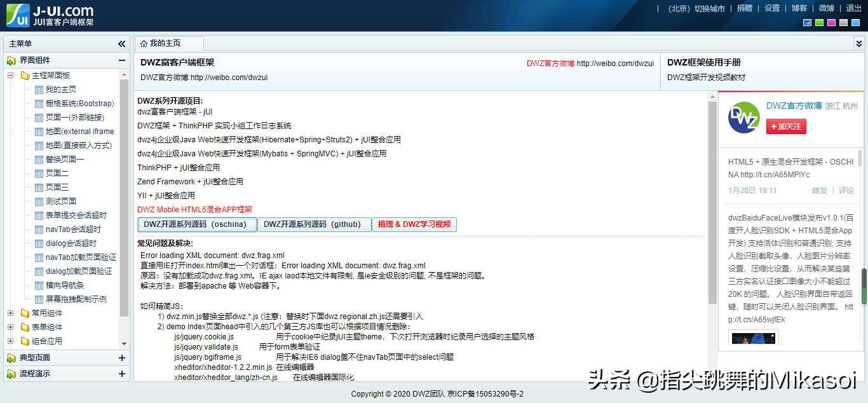Collapse the 主菜单 sidebar with the double-arrow
Screen dimensions: 868x403
pyautogui.click(x=122, y=44)
